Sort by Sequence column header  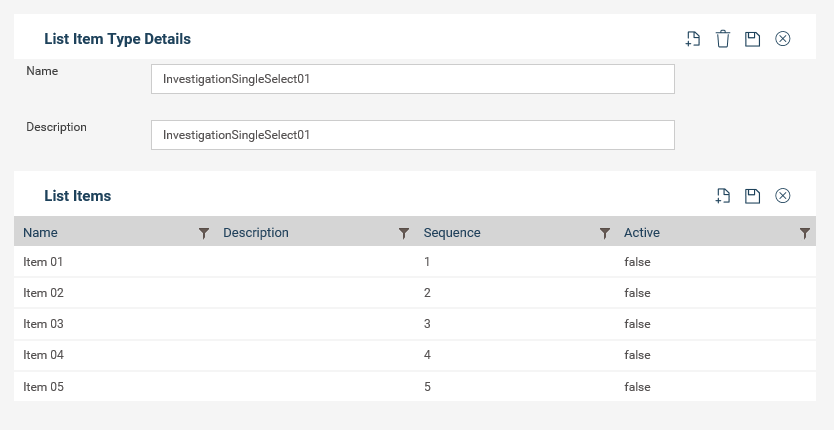[452, 233]
